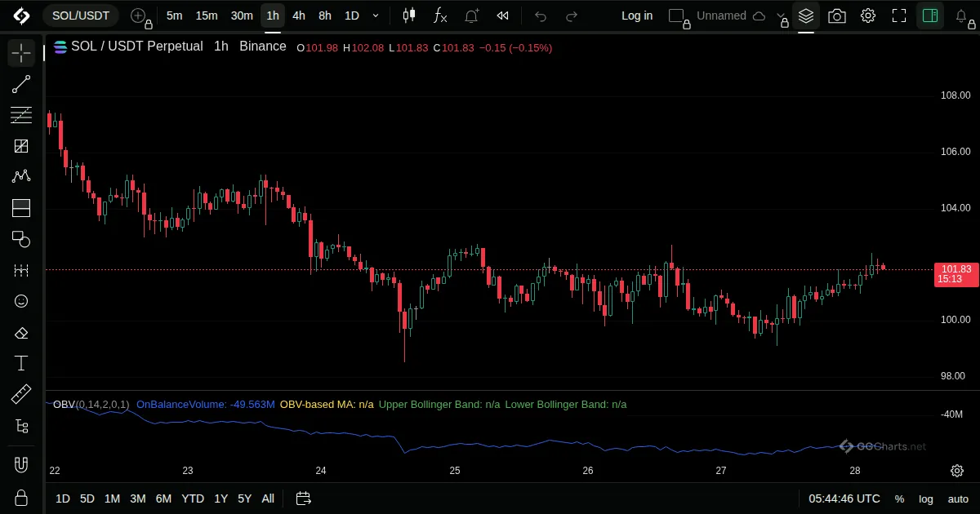Image resolution: width=980 pixels, height=514 pixels.
Task: Switch to the 15m timeframe
Action: (207, 16)
